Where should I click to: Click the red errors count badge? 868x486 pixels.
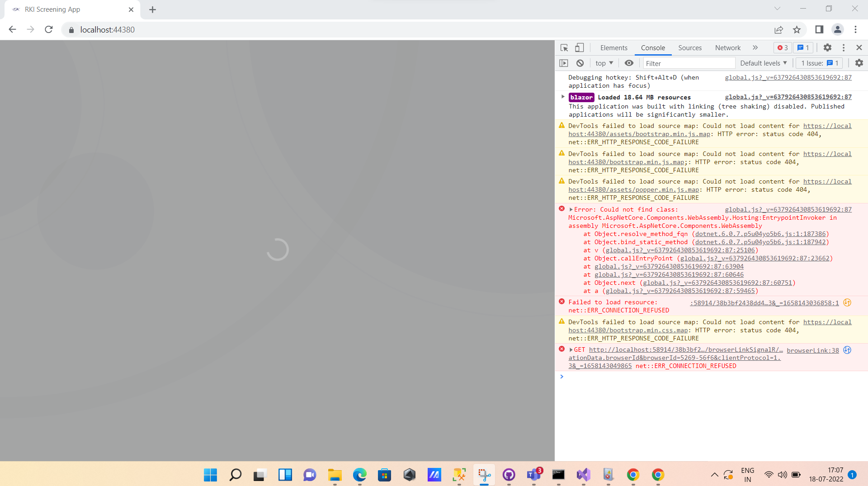point(783,47)
